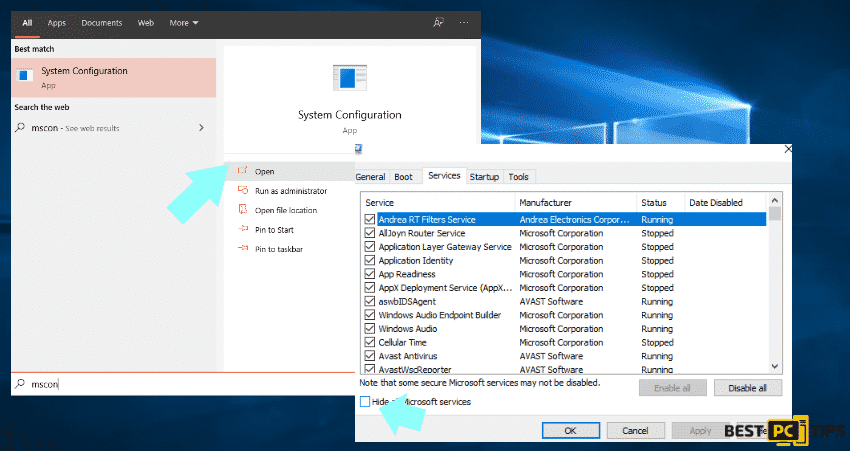
Task: Uncheck Application Layer Gateway Service
Action: (370, 246)
